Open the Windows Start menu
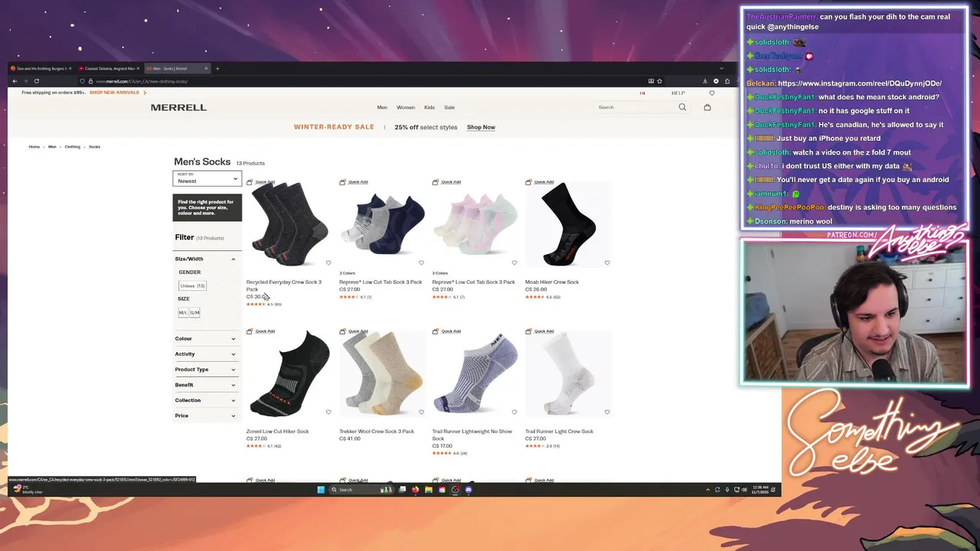 [x=321, y=490]
